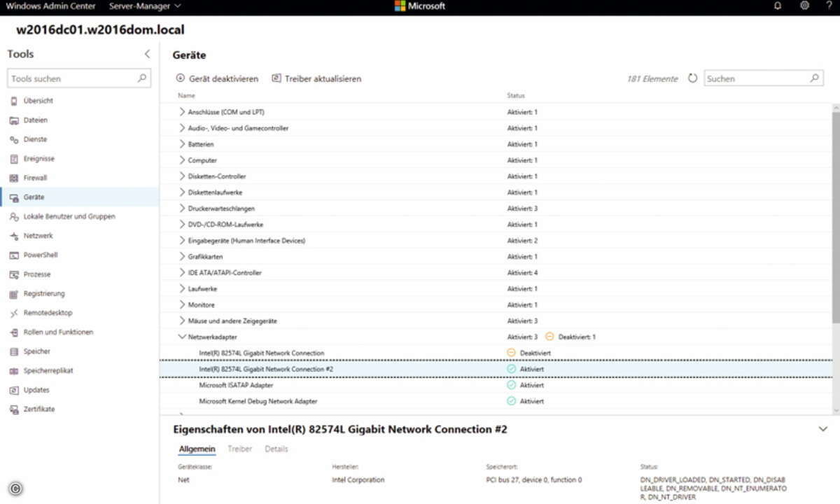Switch to the Treiber tab

coord(239,449)
